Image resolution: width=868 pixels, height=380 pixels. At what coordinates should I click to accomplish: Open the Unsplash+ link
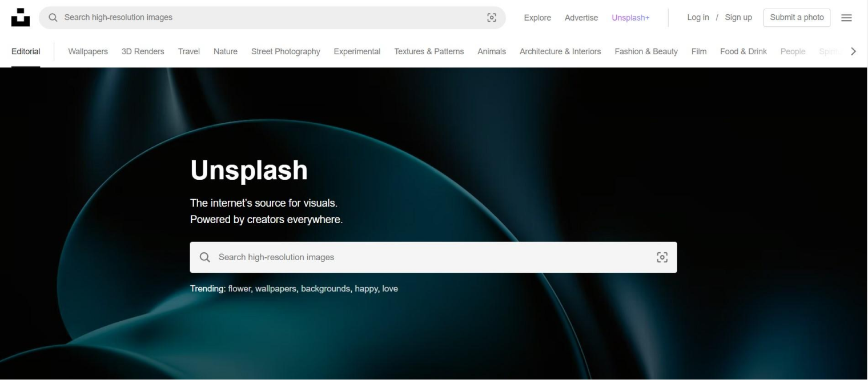pos(630,18)
